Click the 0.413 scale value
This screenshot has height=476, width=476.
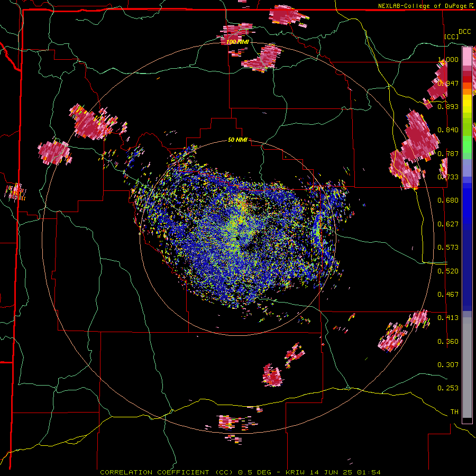[448, 317]
